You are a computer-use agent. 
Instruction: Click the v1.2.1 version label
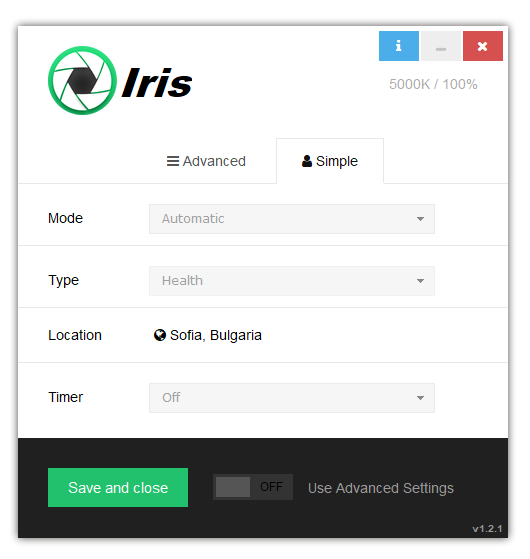(487, 529)
